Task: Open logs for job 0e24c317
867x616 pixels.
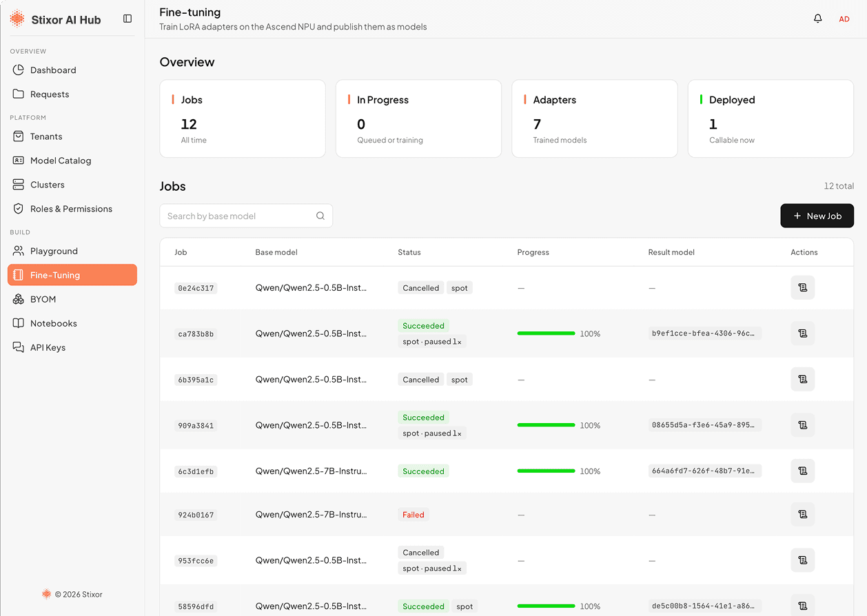Action: pos(803,287)
